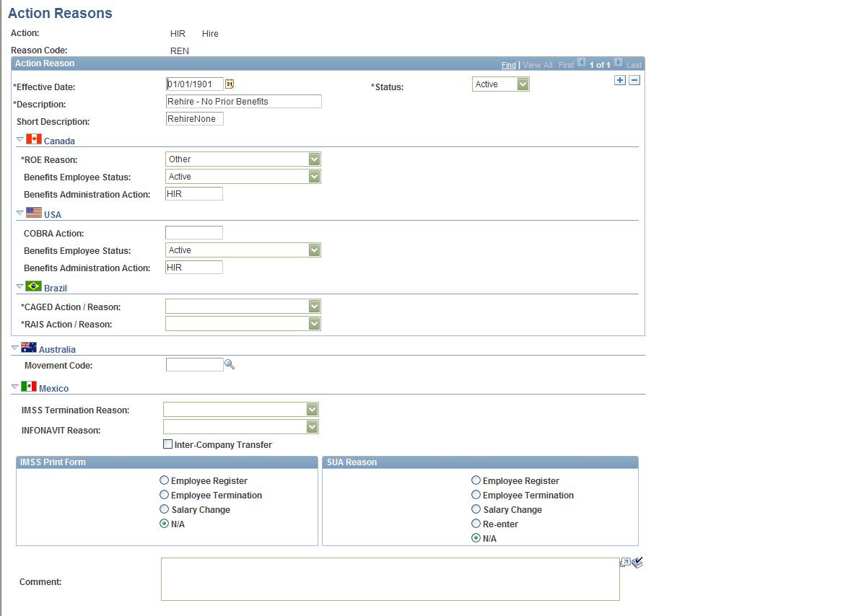The height and width of the screenshot is (616, 843).
Task: Click the Mexico flag icon
Action: click(29, 387)
